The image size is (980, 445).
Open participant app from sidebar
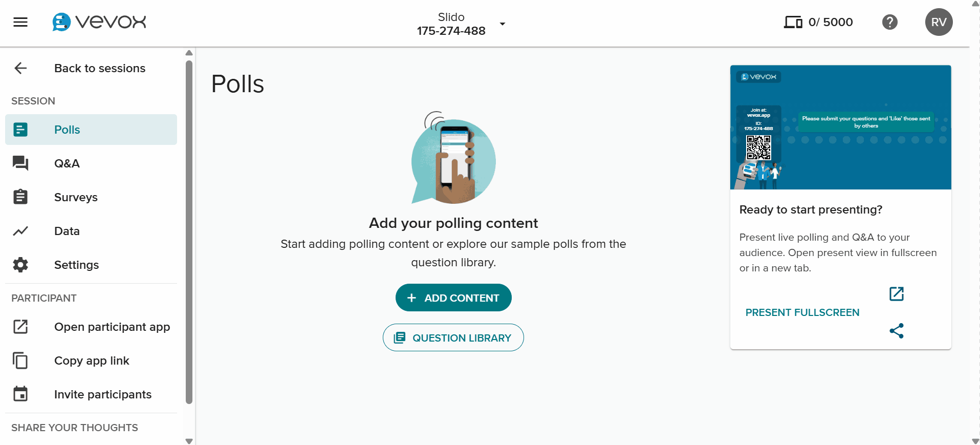[x=20, y=327]
